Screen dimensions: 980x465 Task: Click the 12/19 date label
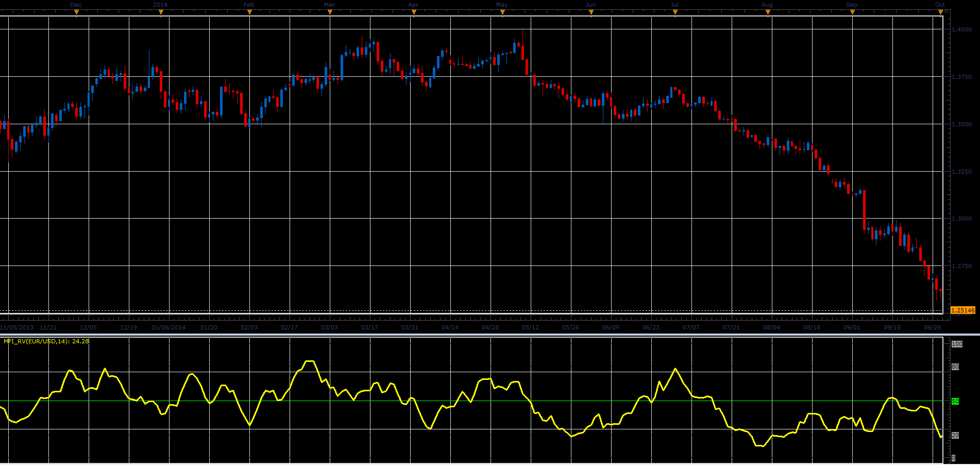(x=129, y=327)
